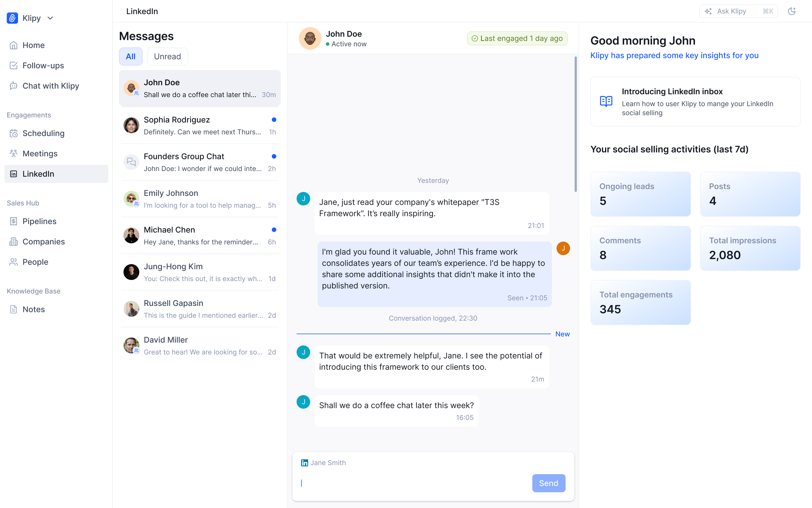The height and width of the screenshot is (508, 812).
Task: Open Russell Gapasin conversation
Action: [x=200, y=309]
